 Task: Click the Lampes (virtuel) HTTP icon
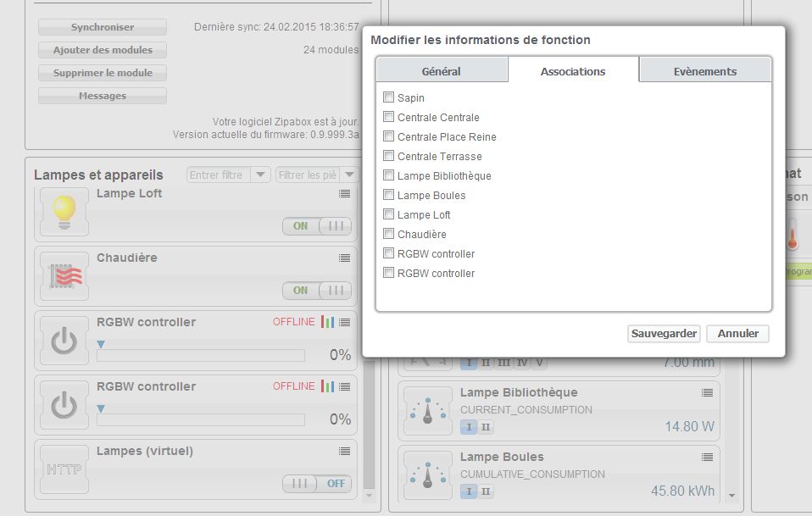pos(64,469)
